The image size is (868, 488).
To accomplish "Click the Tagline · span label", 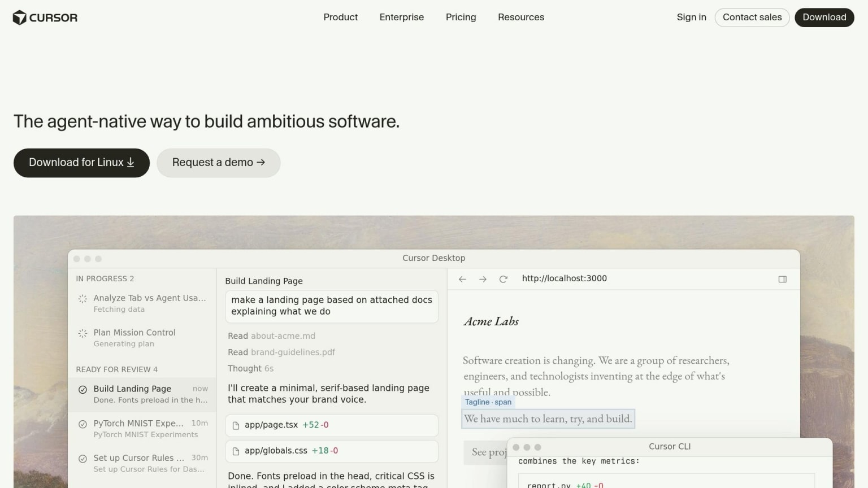I will tap(488, 402).
